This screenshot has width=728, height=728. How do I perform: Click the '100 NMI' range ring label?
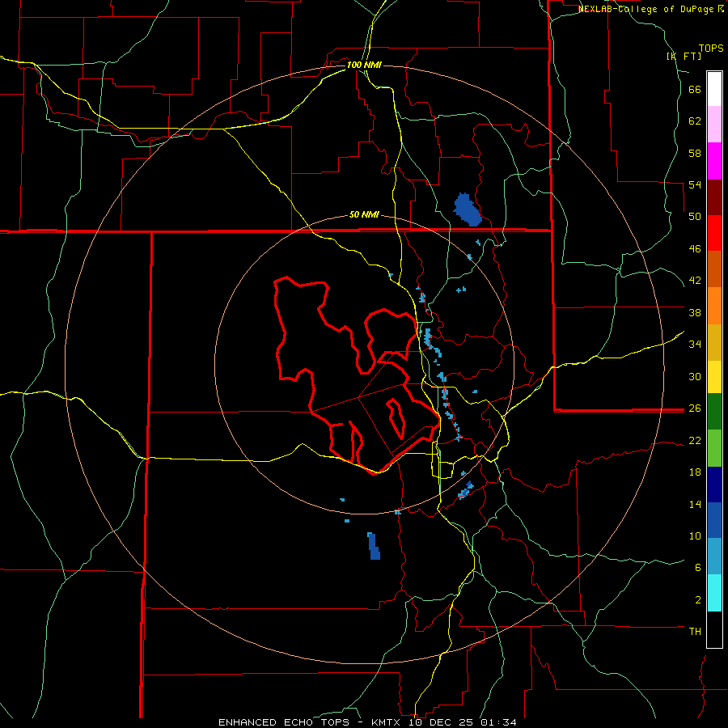(x=364, y=65)
